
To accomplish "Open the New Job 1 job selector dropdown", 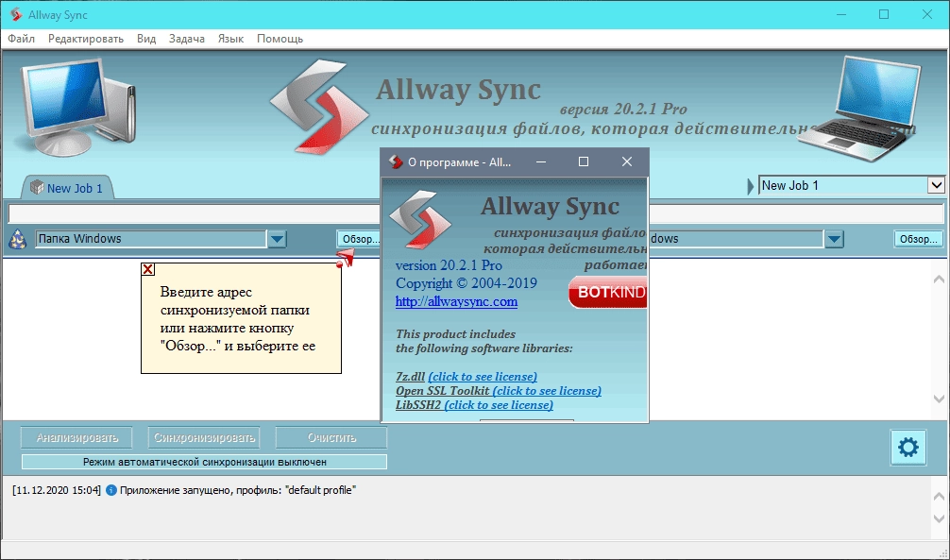I will tap(936, 185).
